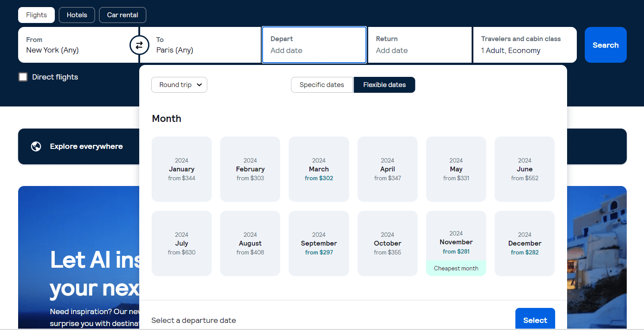Click the Depart Add date field
This screenshot has height=330, width=644.
tap(314, 45)
